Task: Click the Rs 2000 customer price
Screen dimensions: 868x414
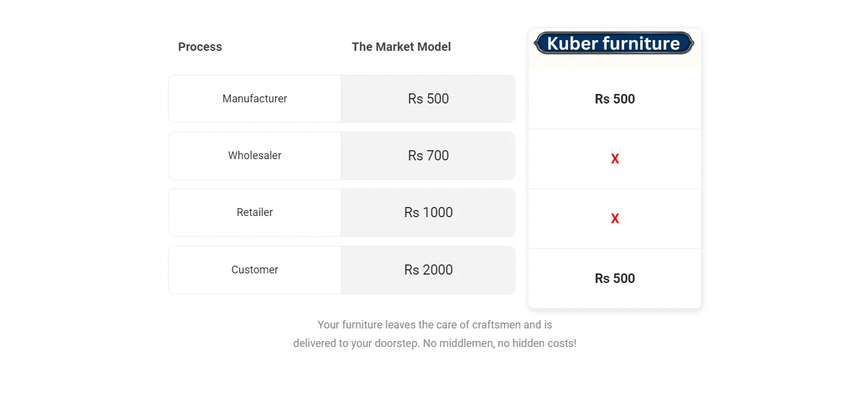Action: point(428,270)
